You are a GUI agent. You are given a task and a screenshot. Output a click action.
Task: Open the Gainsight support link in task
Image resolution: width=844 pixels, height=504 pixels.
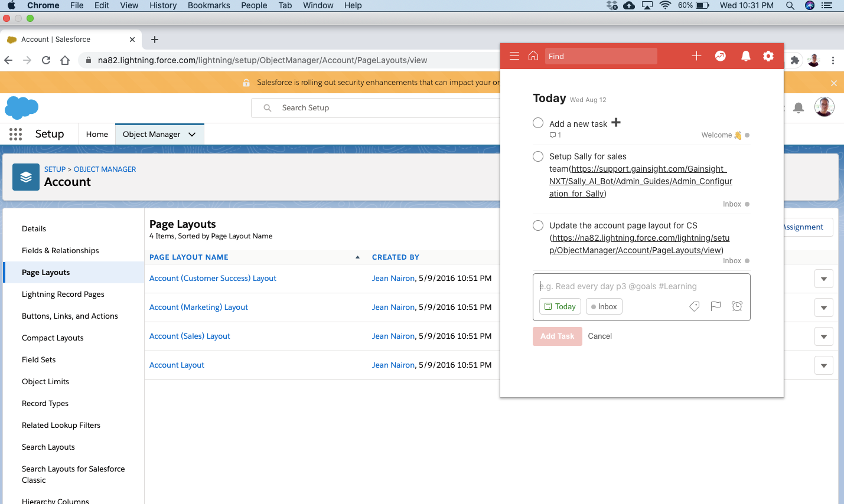coord(642,181)
